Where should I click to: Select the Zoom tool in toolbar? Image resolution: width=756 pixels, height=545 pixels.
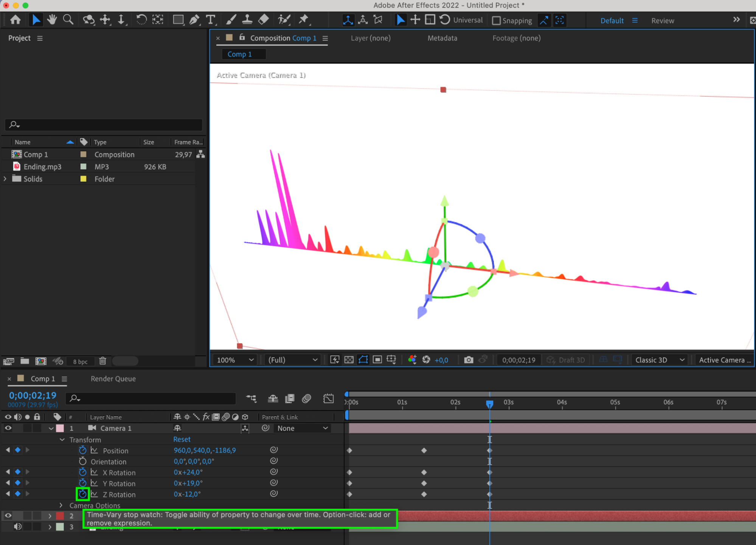click(x=68, y=20)
